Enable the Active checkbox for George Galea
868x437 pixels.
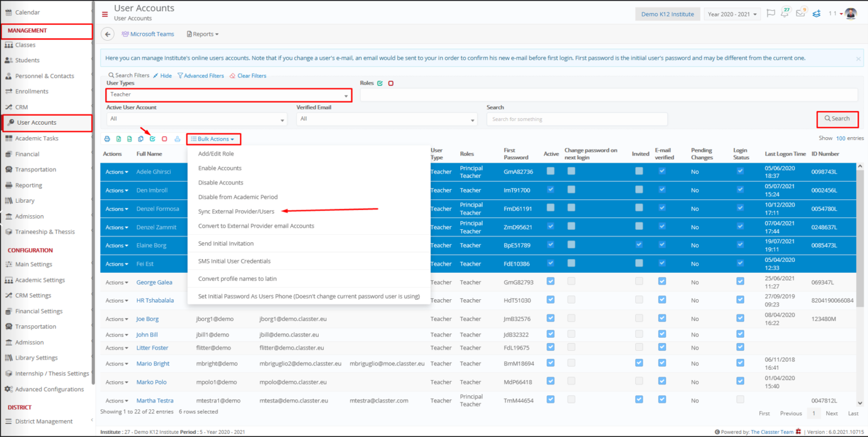[550, 282]
